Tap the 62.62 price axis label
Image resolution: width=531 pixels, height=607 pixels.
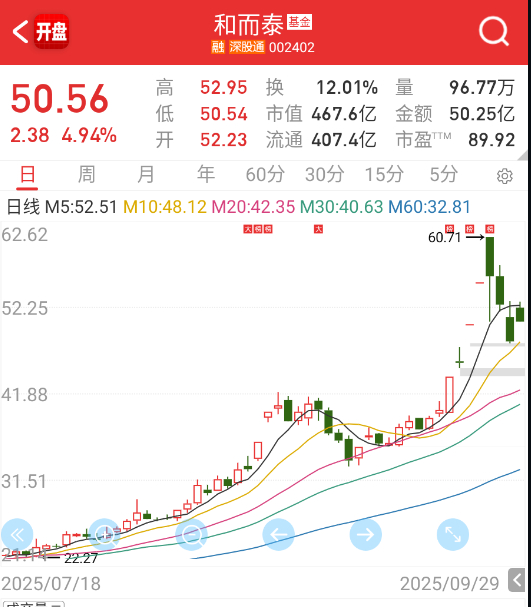click(25, 235)
